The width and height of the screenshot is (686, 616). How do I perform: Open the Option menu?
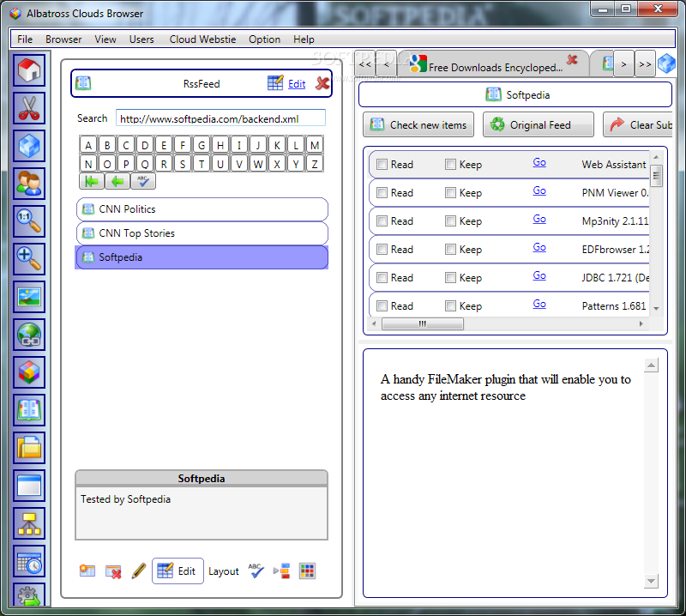264,39
